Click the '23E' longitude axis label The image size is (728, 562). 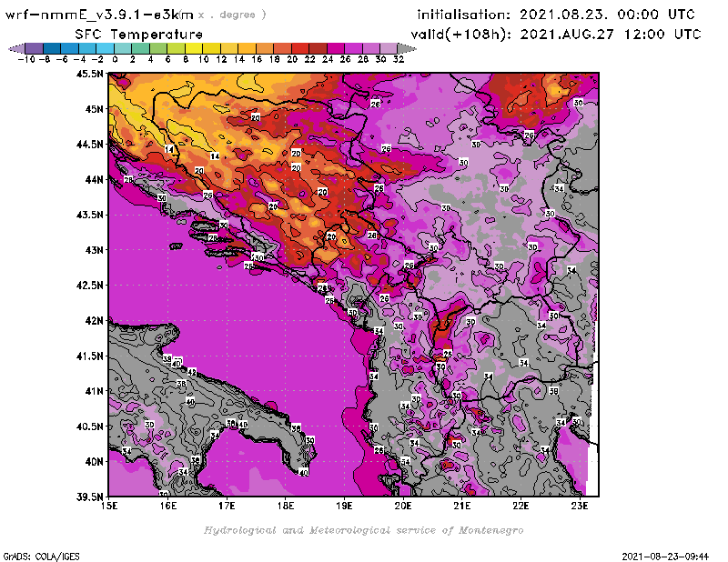tap(580, 506)
